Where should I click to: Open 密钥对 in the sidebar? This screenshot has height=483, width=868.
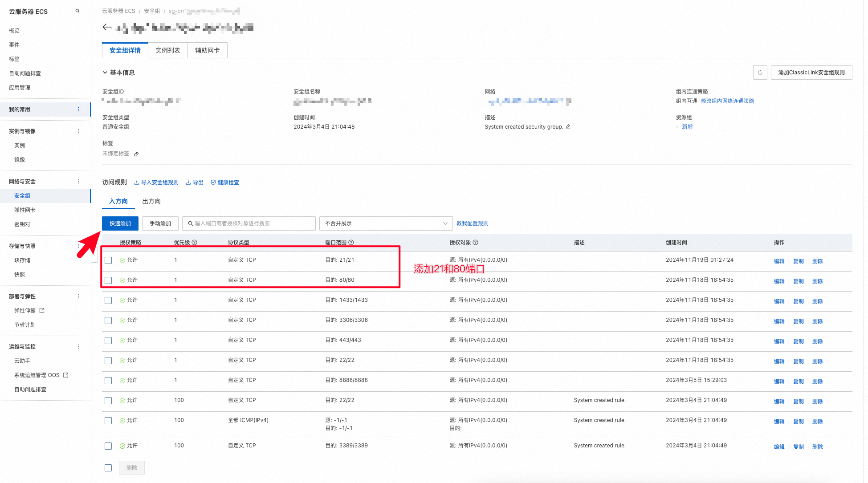click(x=22, y=224)
